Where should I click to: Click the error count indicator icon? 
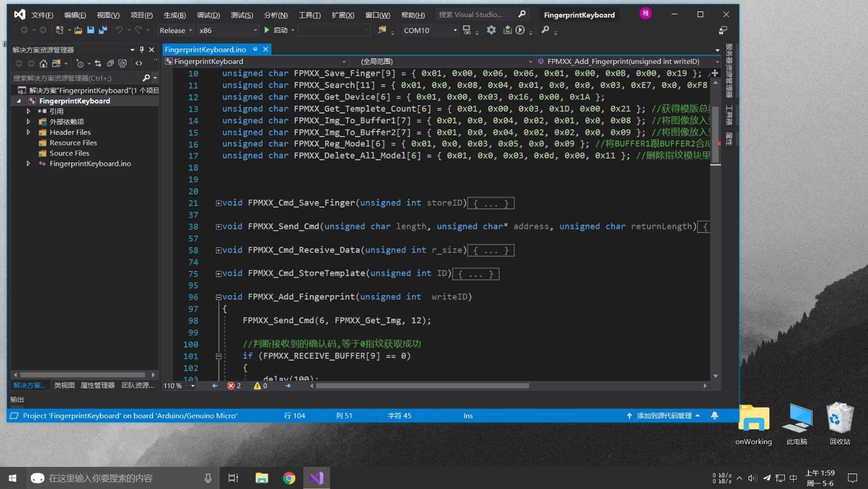point(231,386)
